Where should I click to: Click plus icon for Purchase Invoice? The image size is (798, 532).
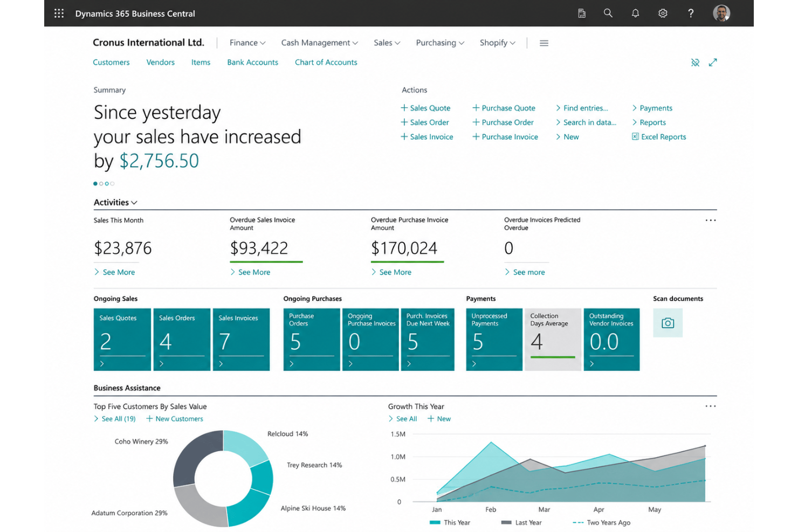coord(476,137)
